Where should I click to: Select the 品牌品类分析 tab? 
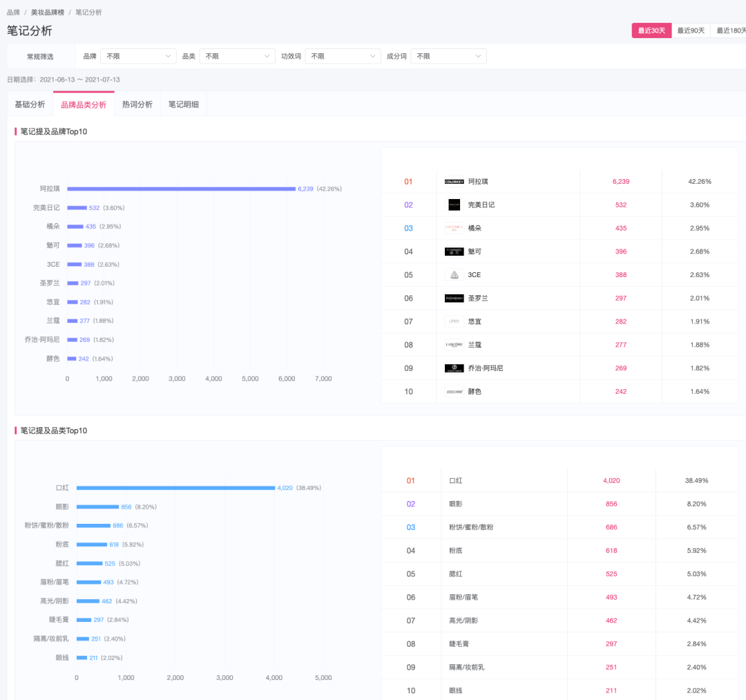click(84, 104)
